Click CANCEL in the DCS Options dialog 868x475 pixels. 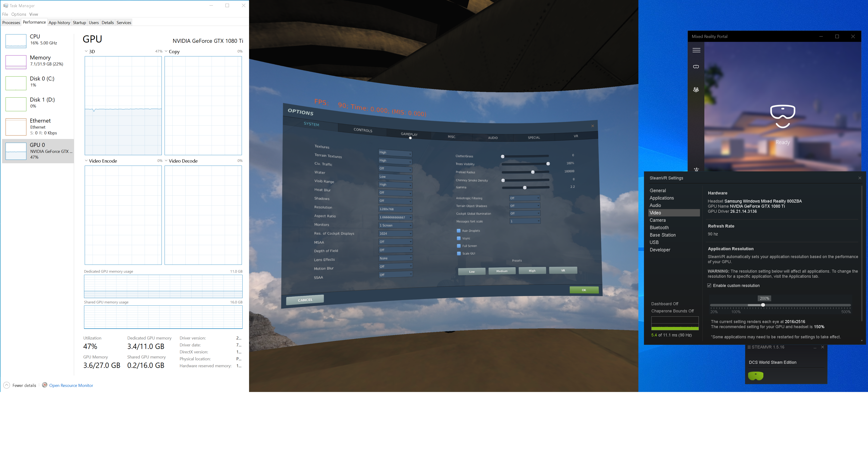305,300
